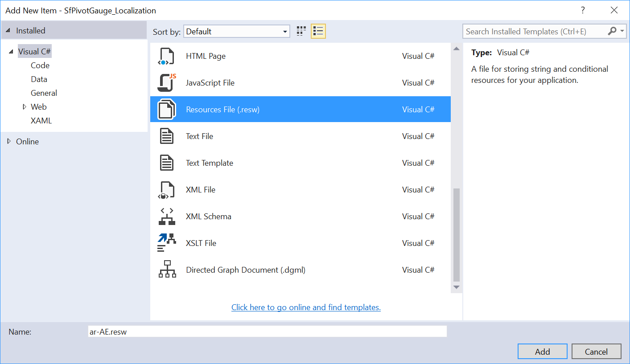This screenshot has width=630, height=364.
Task: Click the Add button
Action: click(543, 352)
